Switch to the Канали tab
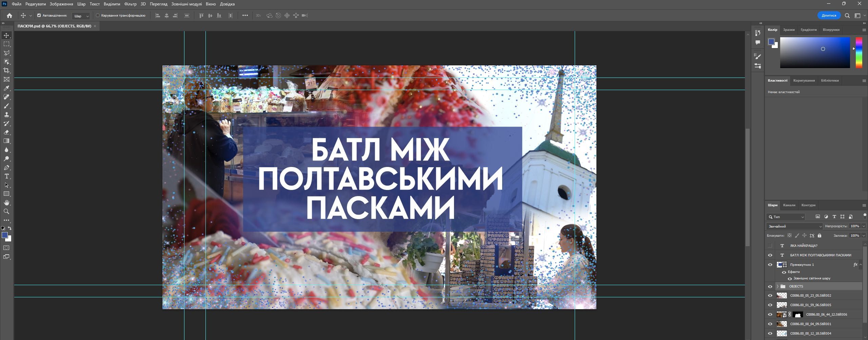The height and width of the screenshot is (340, 868). pos(789,205)
